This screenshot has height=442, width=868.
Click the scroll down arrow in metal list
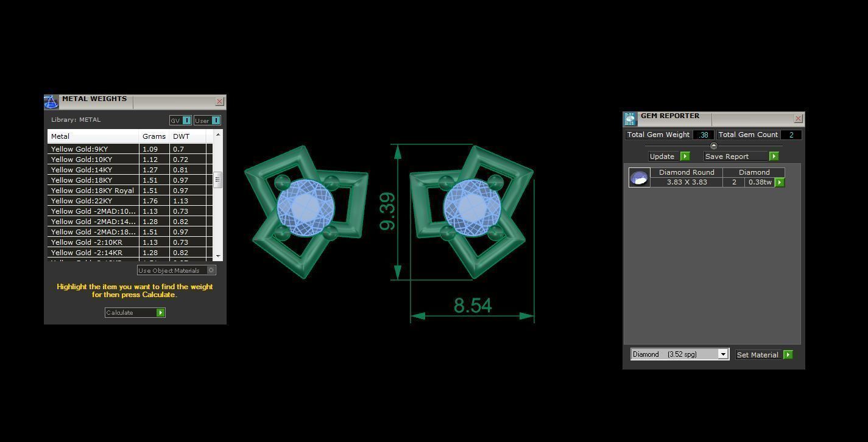(218, 256)
